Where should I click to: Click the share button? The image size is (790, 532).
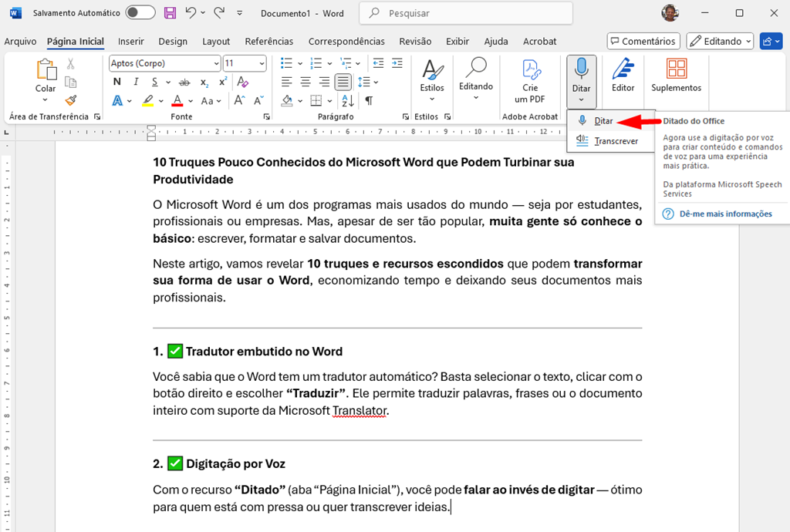tap(771, 42)
